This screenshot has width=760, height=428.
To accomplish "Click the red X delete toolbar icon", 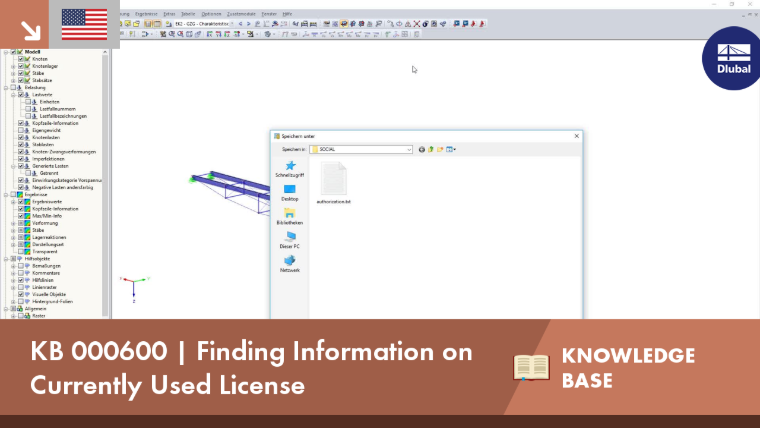I will [417, 24].
